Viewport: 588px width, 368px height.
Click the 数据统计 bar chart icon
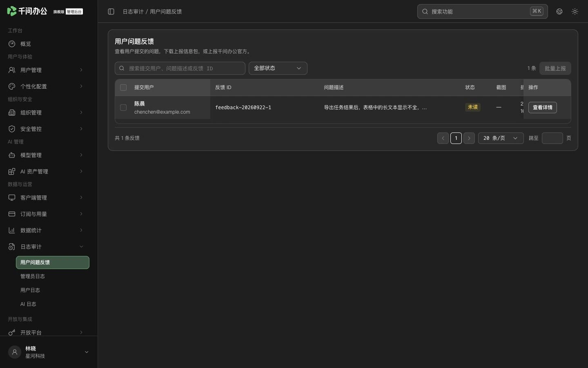(12, 230)
